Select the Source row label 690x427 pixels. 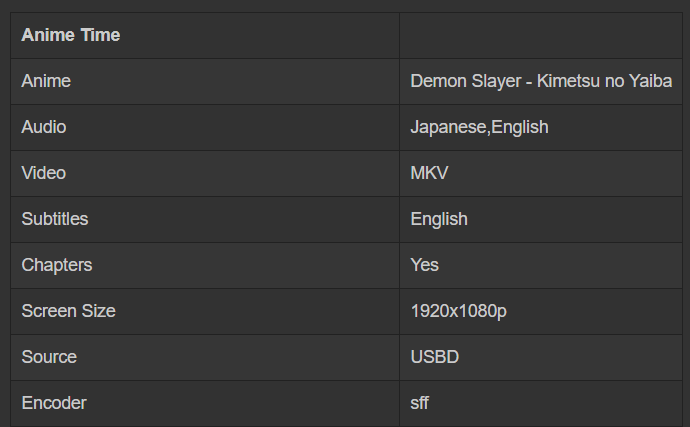tap(49, 357)
